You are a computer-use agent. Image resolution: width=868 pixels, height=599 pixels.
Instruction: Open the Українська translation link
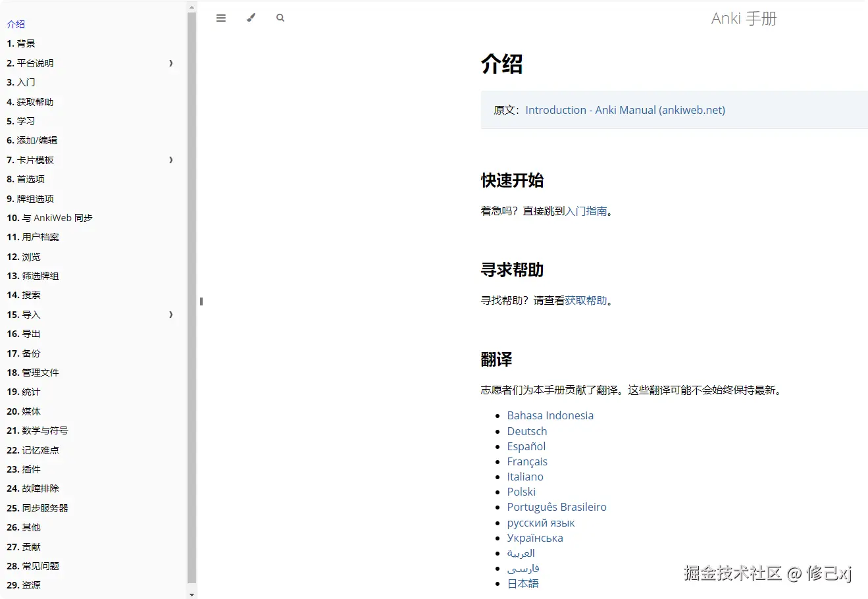coord(535,538)
